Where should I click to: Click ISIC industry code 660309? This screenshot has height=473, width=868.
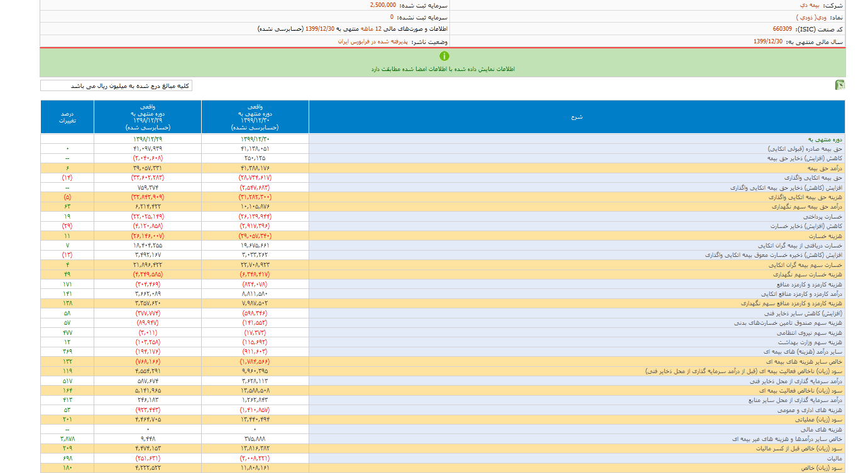pos(782,29)
